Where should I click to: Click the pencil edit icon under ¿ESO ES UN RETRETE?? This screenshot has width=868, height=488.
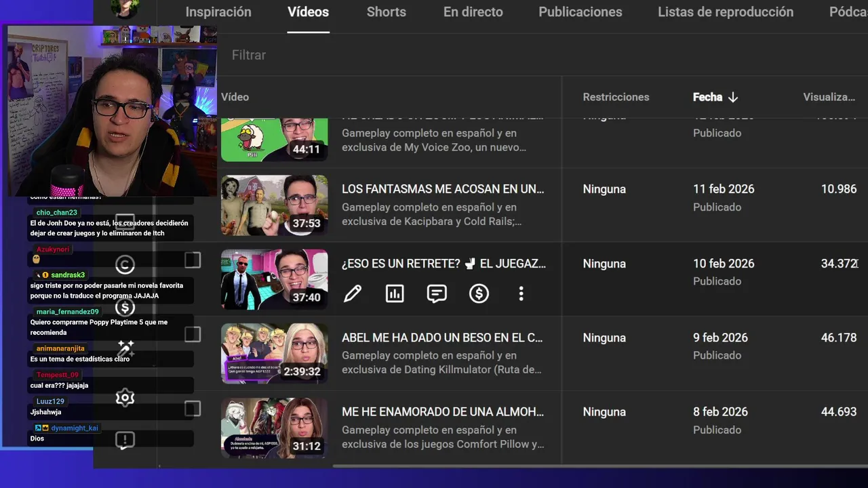(x=353, y=293)
